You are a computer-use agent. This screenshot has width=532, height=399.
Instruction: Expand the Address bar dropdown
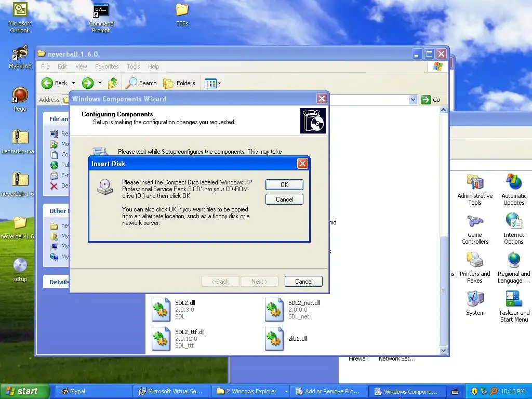413,100
